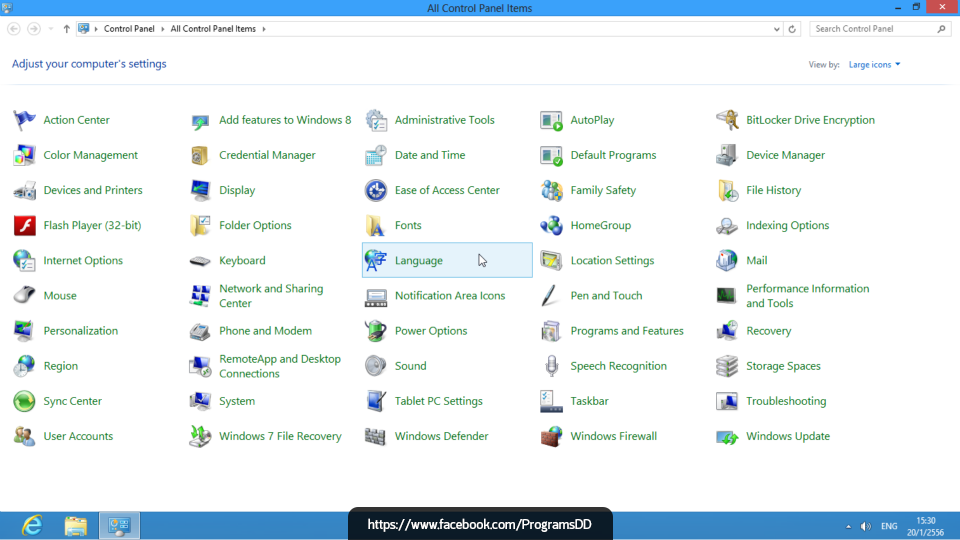960x540 pixels.
Task: Open the Ease of Access Center icon
Action: tap(376, 191)
